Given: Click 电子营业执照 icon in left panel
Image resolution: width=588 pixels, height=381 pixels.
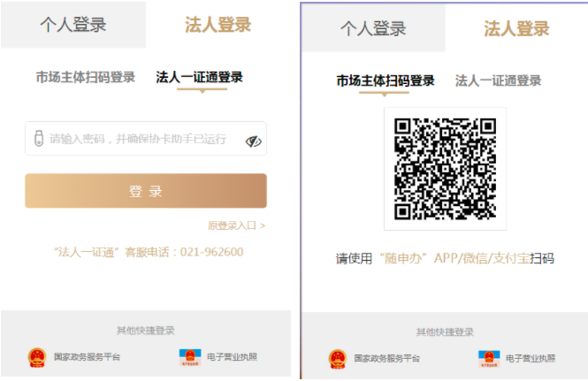Looking at the screenshot, I should 190,357.
